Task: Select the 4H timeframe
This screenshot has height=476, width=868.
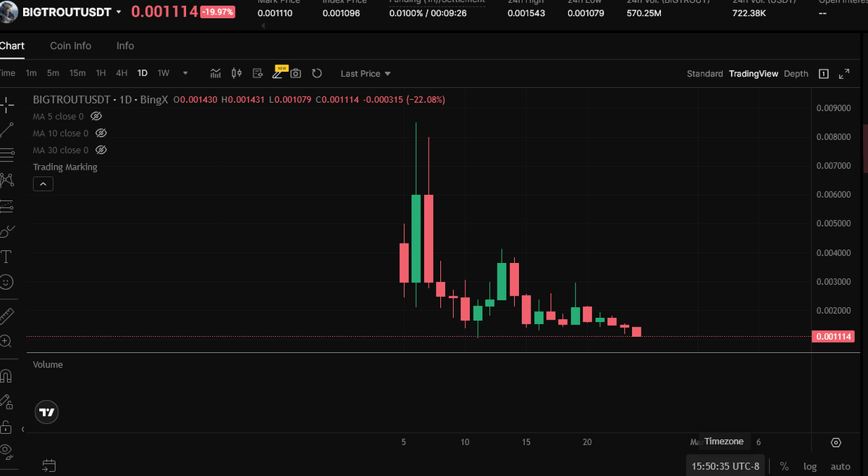Action: 122,73
